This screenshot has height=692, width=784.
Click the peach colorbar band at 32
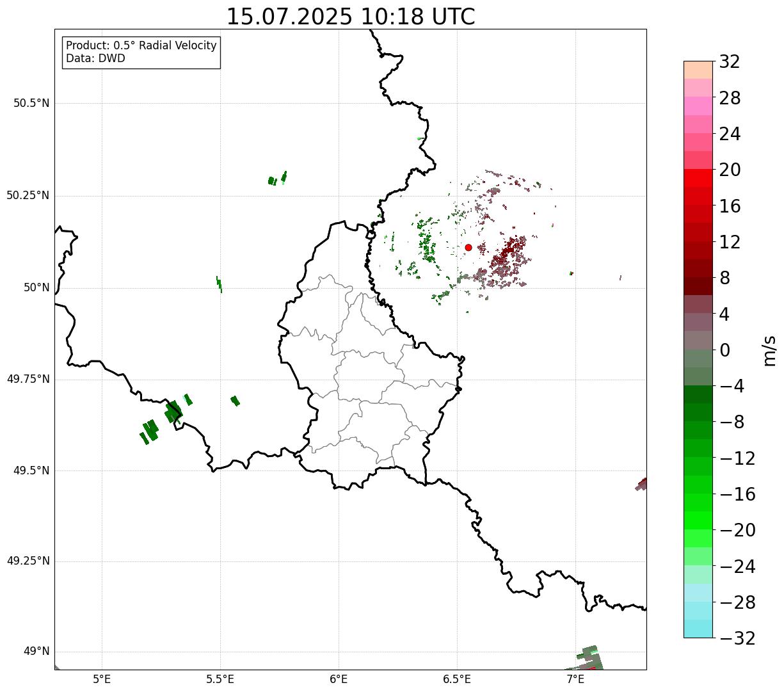(x=698, y=70)
